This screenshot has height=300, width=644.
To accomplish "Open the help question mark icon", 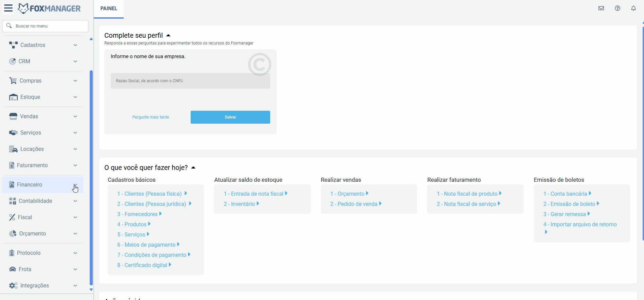I will (x=617, y=8).
